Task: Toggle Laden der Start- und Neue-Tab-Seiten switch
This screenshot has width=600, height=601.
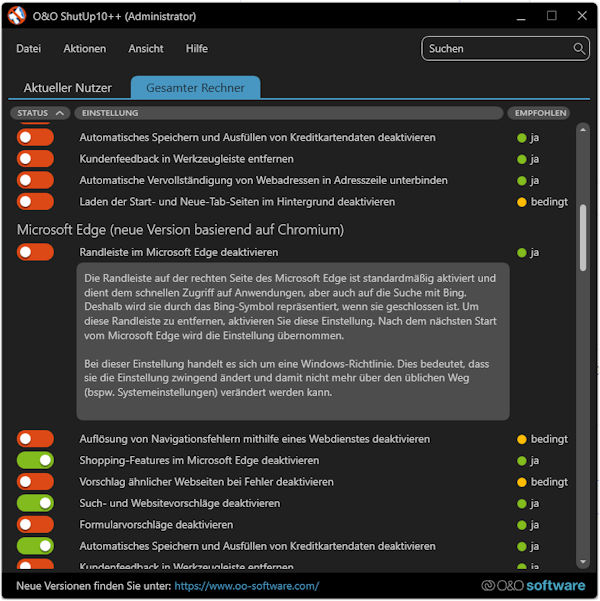Action: 35,202
